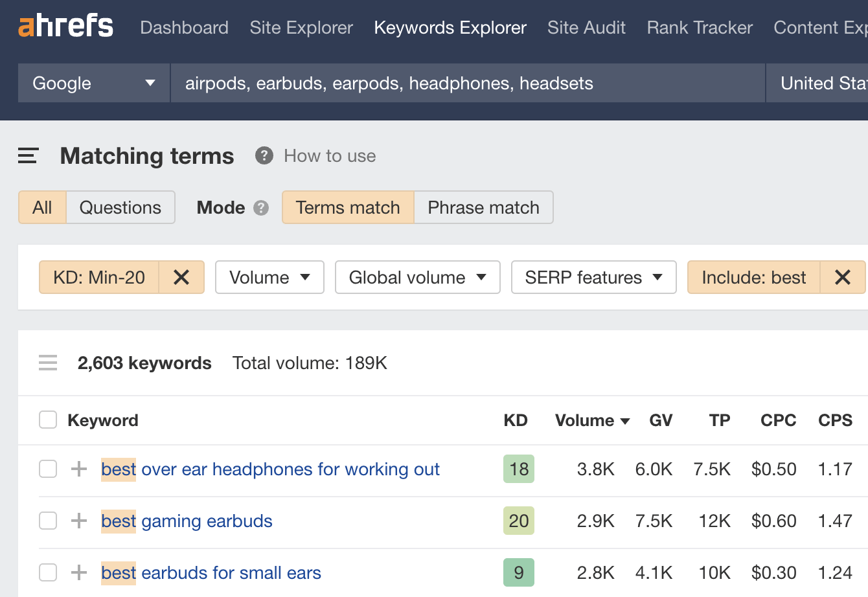Open the hamburger menu beside Matching terms
868x597 pixels.
pos(27,155)
